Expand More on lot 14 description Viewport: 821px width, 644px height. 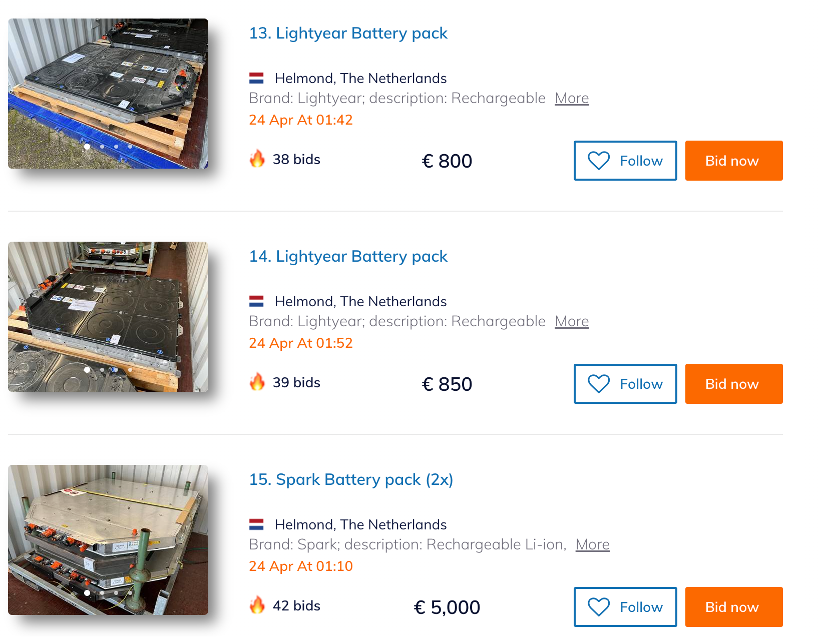(x=572, y=321)
